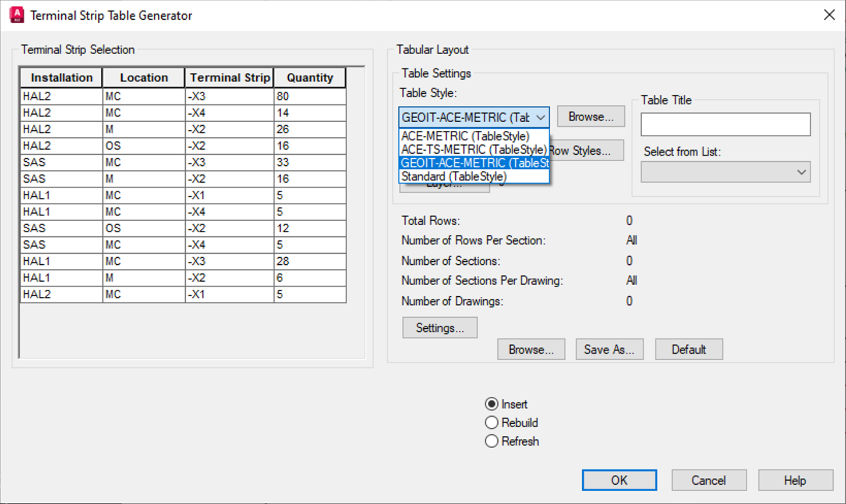The height and width of the screenshot is (504, 846).
Task: Confirm with the OK button
Action: (x=620, y=480)
